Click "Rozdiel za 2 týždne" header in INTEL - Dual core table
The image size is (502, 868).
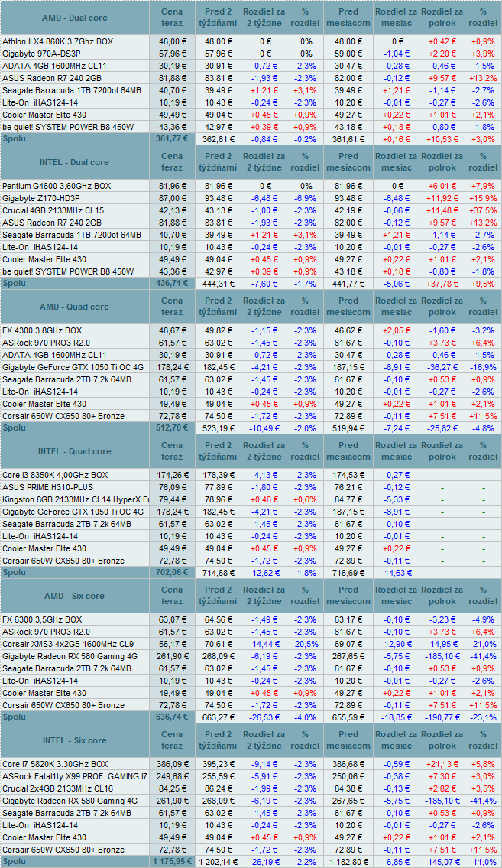(x=264, y=162)
